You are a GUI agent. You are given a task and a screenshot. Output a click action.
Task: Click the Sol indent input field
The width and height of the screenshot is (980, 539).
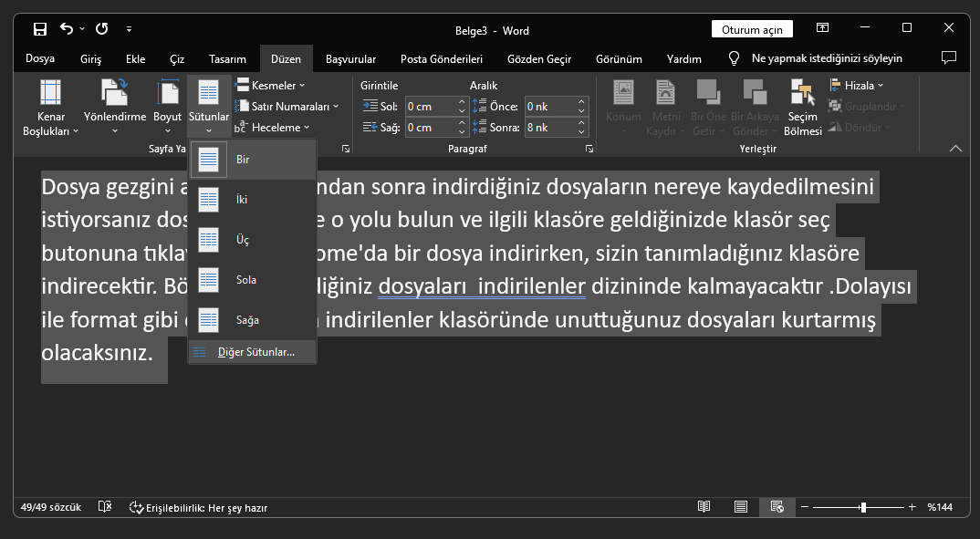(430, 107)
